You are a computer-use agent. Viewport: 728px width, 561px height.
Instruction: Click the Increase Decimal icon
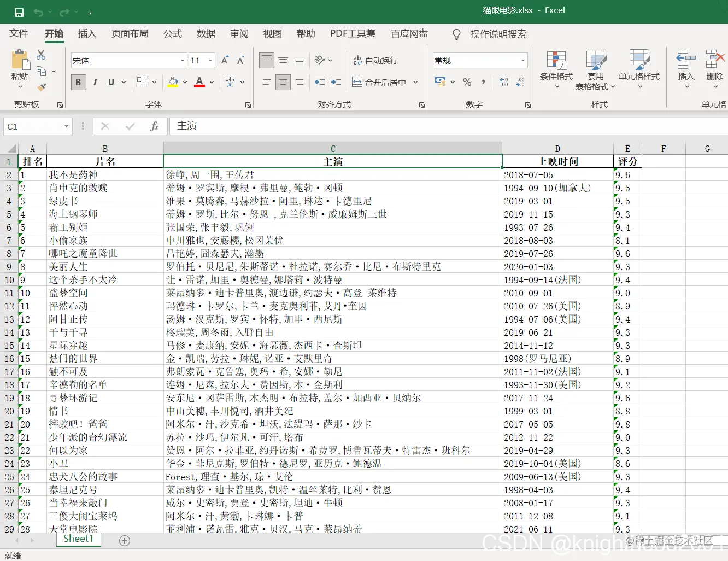click(504, 82)
